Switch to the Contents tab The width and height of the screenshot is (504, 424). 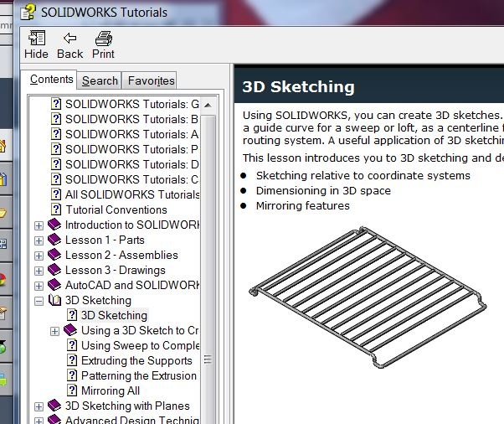tap(51, 79)
